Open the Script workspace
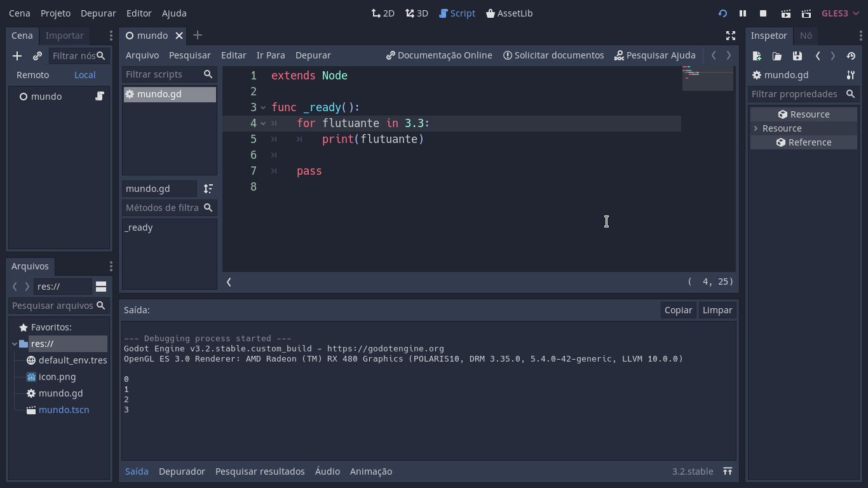This screenshot has width=868, height=488. (x=457, y=13)
